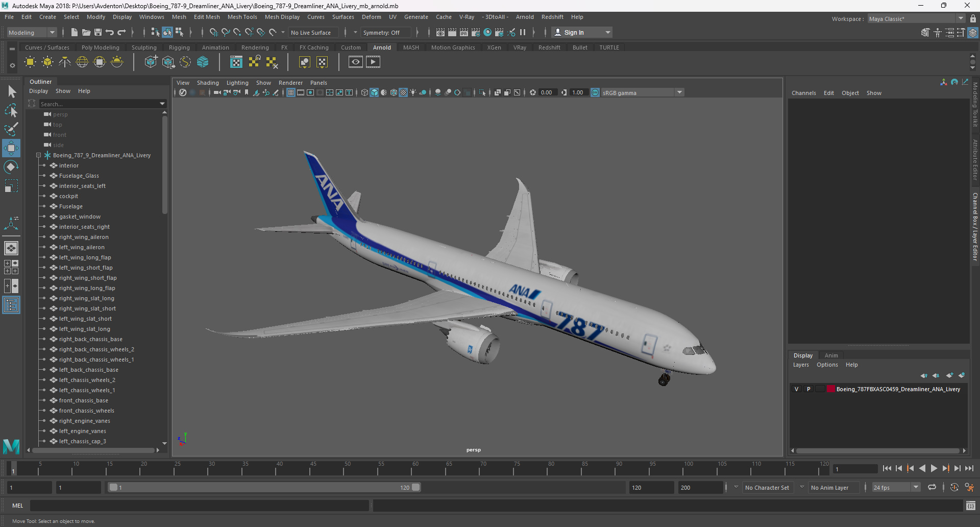Lock workspace padlock icon
The width and height of the screenshot is (980, 527).
[x=973, y=18]
